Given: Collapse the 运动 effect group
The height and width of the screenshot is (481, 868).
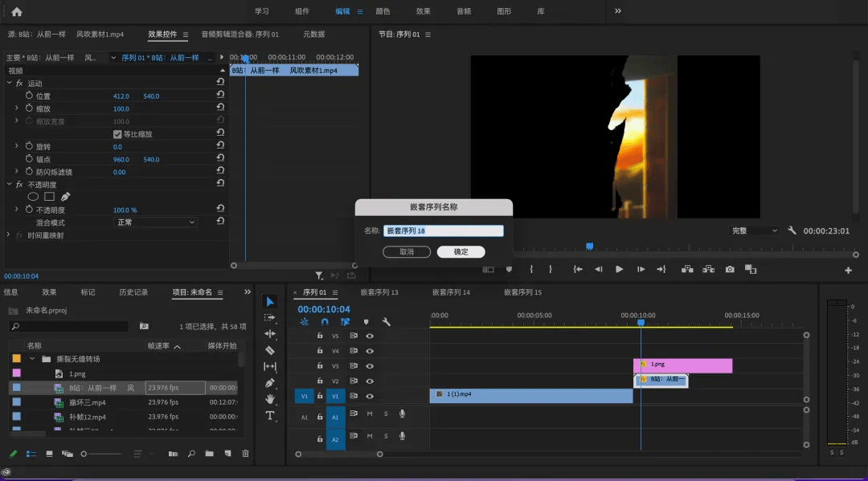Looking at the screenshot, I should tap(9, 83).
